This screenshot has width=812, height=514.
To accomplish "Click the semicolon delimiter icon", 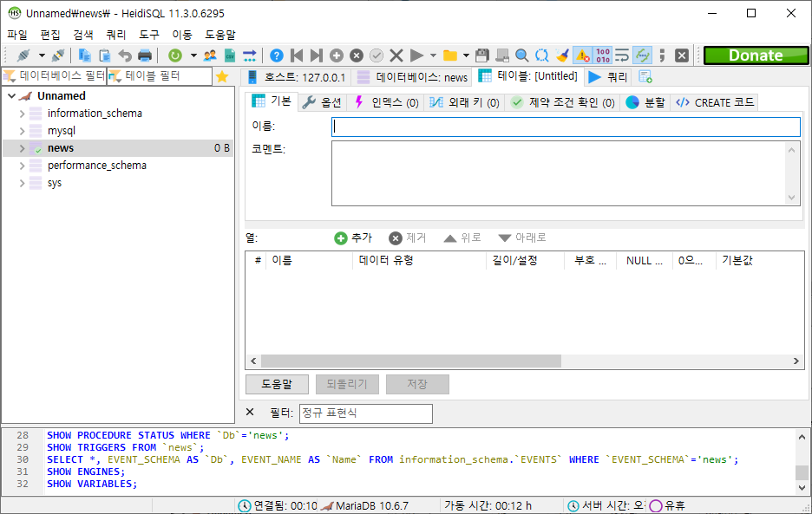I will click(662, 55).
